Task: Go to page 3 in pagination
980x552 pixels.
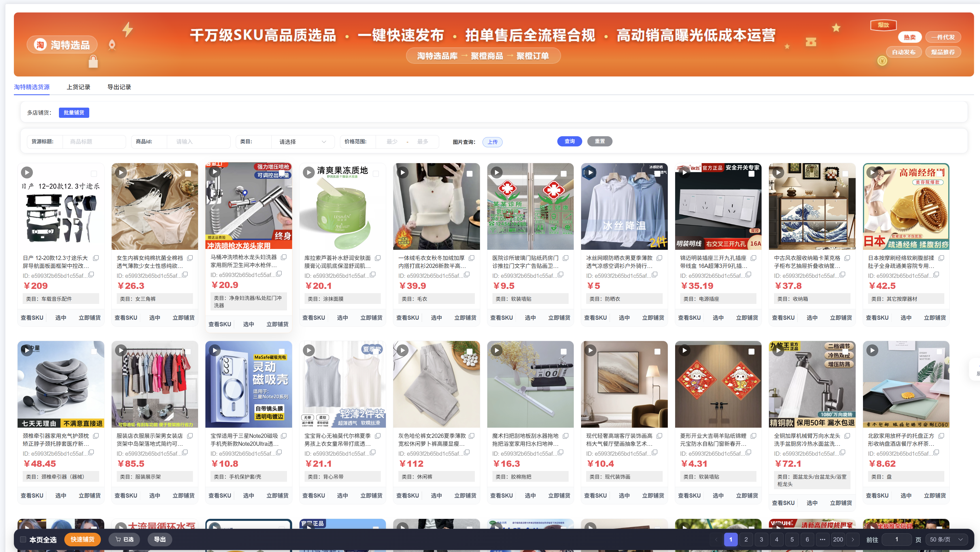Action: 761,539
